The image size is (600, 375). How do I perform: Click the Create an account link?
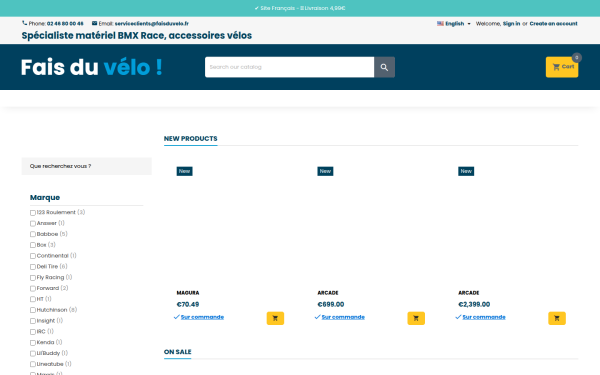553,23
